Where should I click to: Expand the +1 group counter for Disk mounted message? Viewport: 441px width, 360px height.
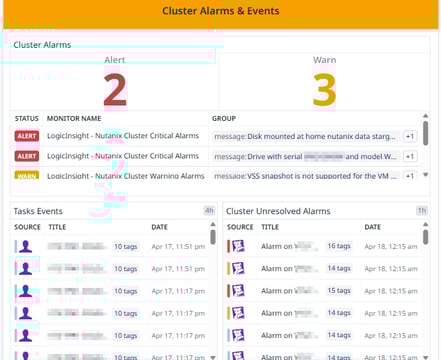410,136
